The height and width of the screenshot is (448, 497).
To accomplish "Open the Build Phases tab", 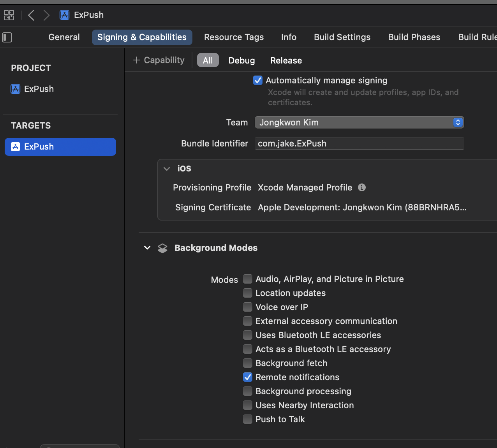I will coord(414,37).
